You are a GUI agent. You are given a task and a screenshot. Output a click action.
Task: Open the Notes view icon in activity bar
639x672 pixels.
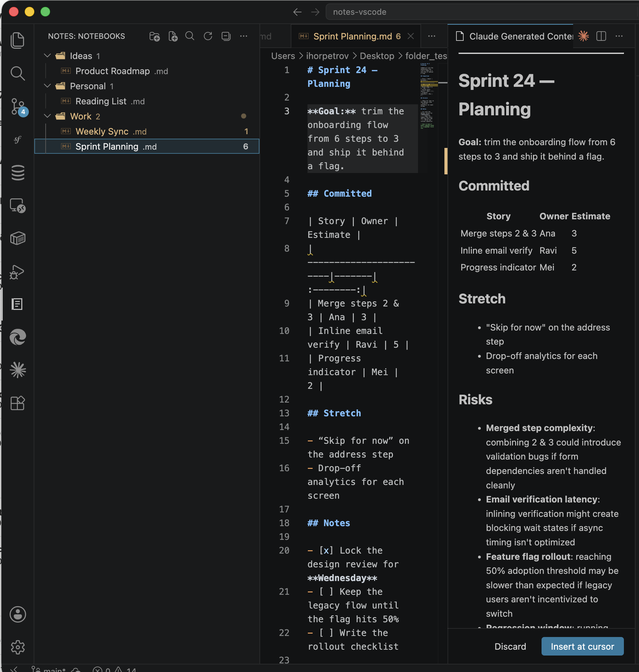coord(18,304)
